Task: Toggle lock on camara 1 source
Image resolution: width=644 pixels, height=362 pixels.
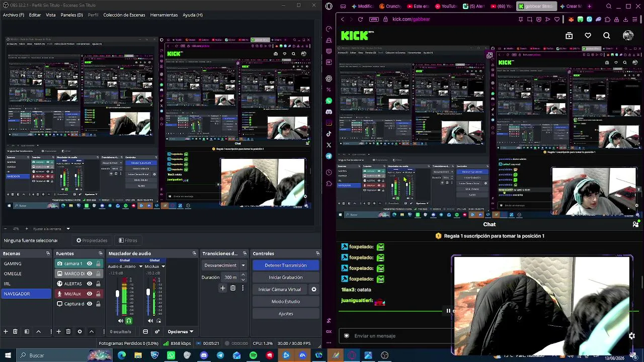Action: click(98, 263)
